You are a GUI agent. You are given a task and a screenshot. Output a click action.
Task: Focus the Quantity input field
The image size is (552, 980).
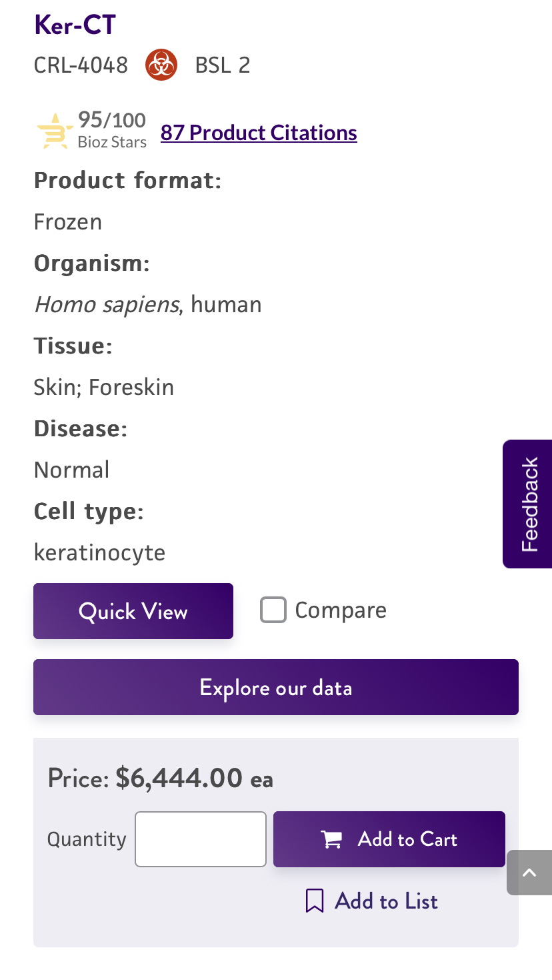[x=201, y=839]
